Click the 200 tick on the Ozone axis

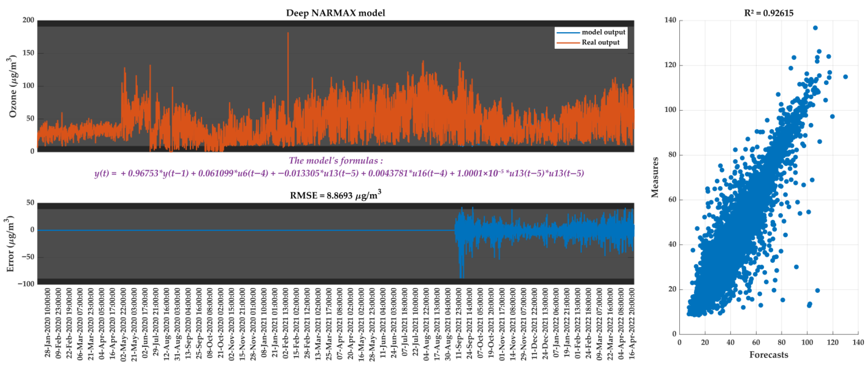click(28, 20)
